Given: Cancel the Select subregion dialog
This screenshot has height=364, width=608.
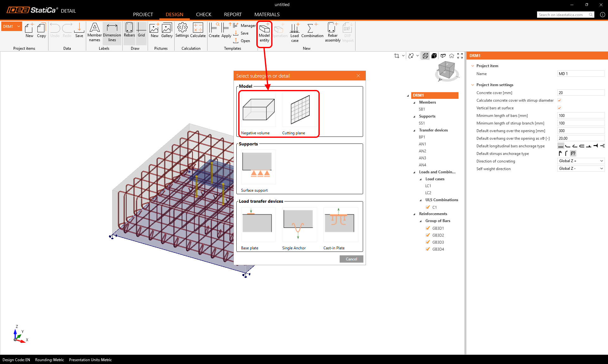Looking at the screenshot, I should pyautogui.click(x=351, y=259).
